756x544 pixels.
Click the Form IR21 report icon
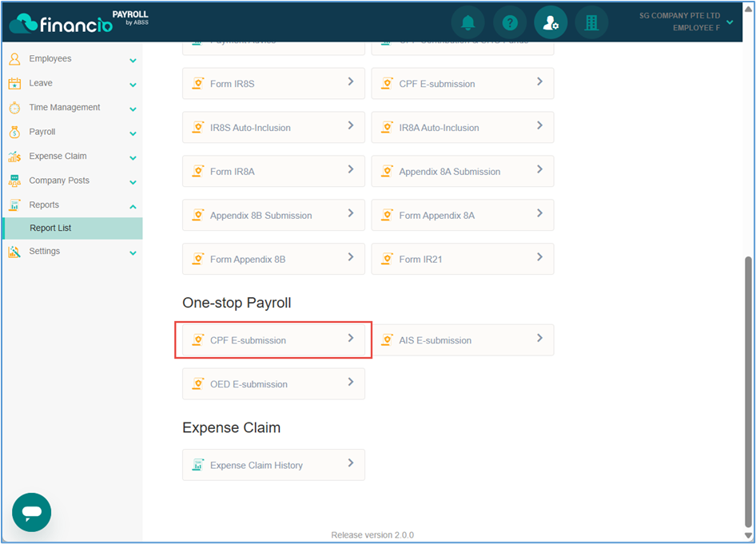[x=387, y=259]
